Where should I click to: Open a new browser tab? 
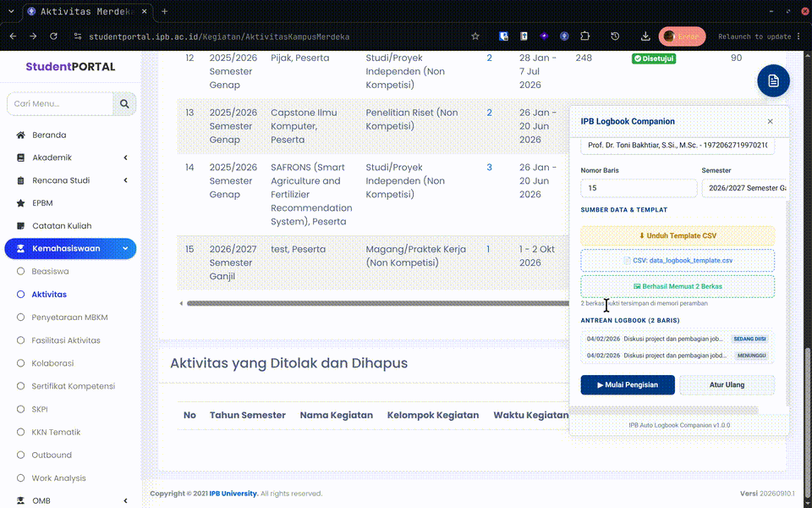165,11
